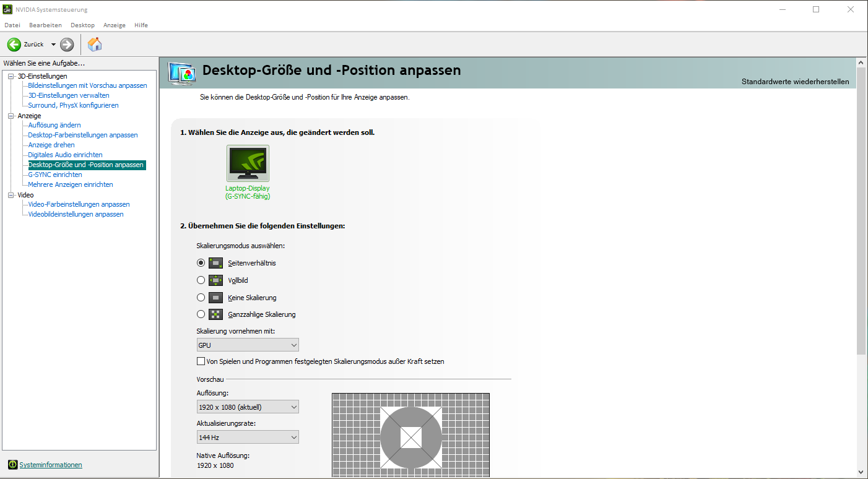Click the 3D-Einstellungen category label
The width and height of the screenshot is (868, 479).
tap(43, 76)
